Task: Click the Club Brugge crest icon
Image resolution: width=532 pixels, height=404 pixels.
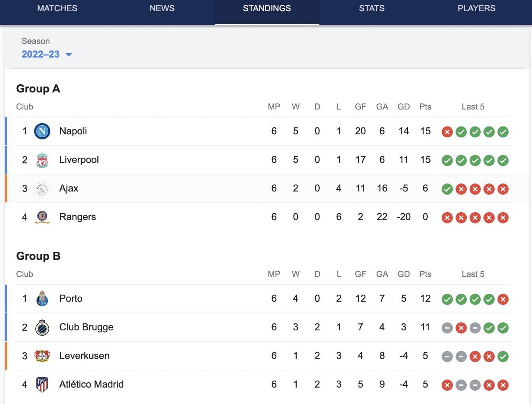Action: (42, 327)
